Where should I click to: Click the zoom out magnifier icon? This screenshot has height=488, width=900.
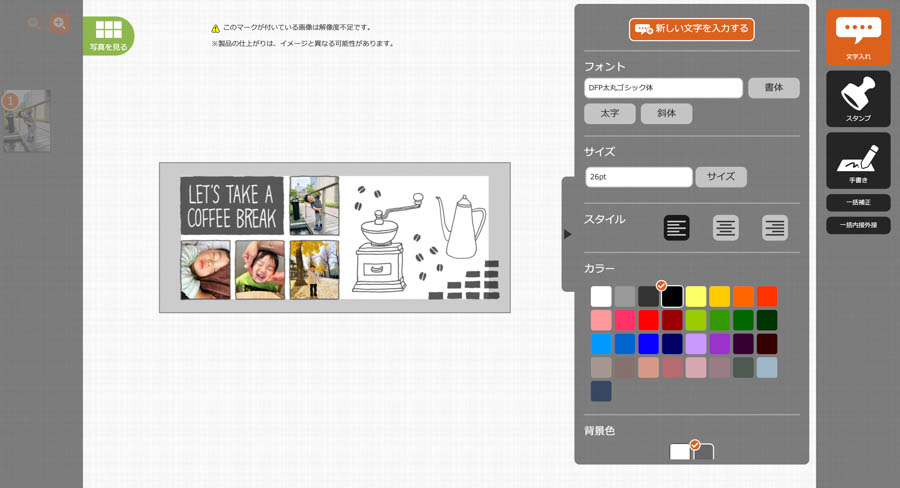pos(35,23)
